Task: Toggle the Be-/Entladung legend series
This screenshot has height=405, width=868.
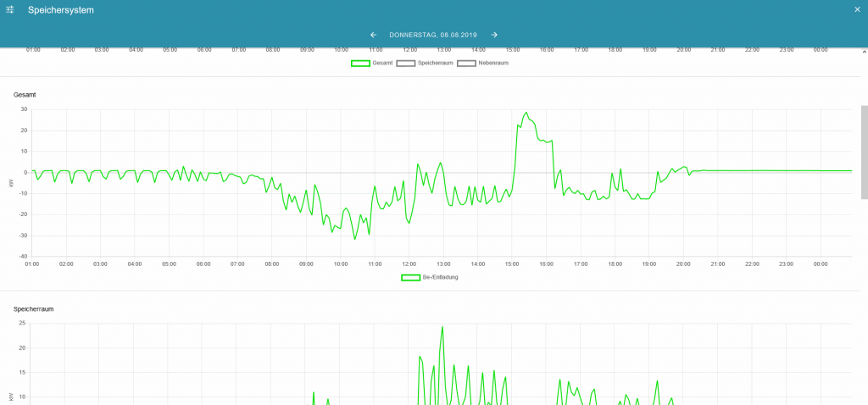Action: point(430,277)
